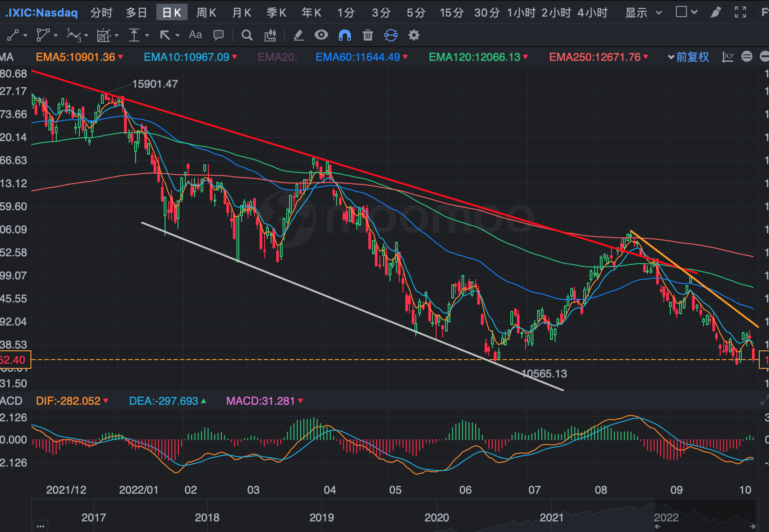Open the 显示 display dropdown
The width and height of the screenshot is (769, 532).
(644, 12)
